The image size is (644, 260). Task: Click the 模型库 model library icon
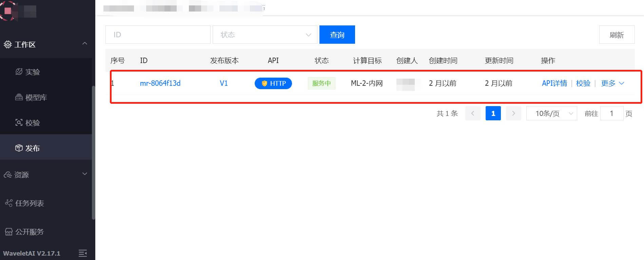point(19,97)
